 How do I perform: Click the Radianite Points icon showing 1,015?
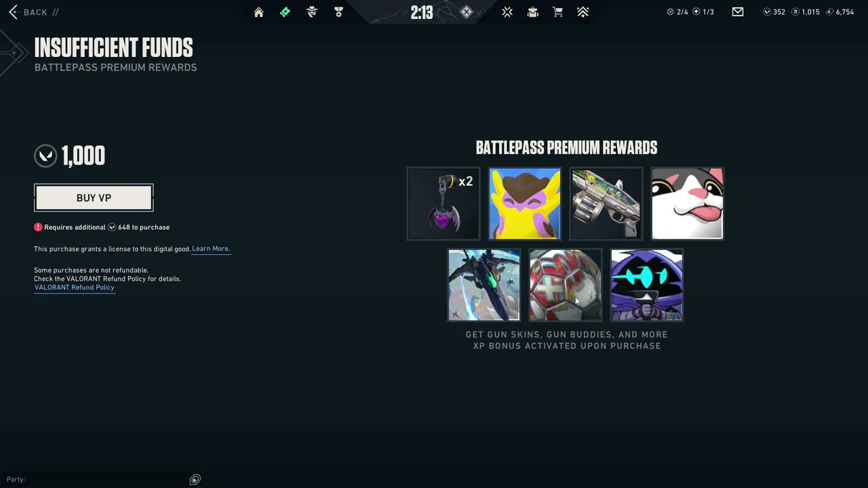tap(795, 12)
